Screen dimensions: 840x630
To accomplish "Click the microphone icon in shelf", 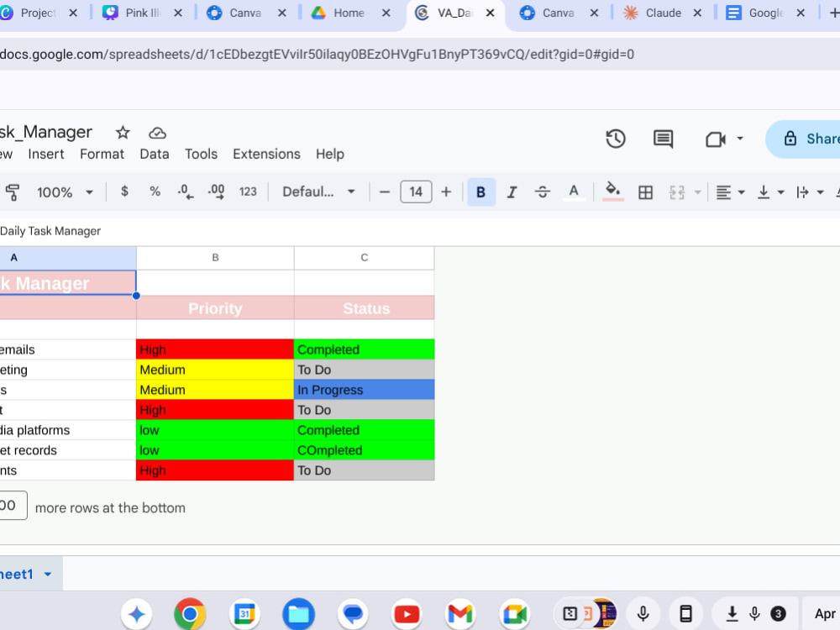I will [x=643, y=614].
